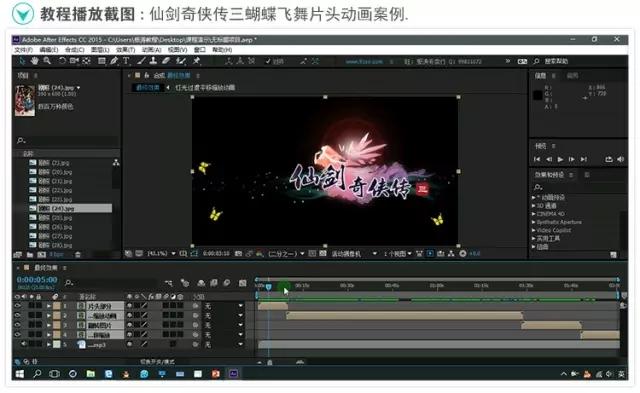Toggle shy layers hide icon in timeline
The image size is (640, 393).
tap(201, 283)
